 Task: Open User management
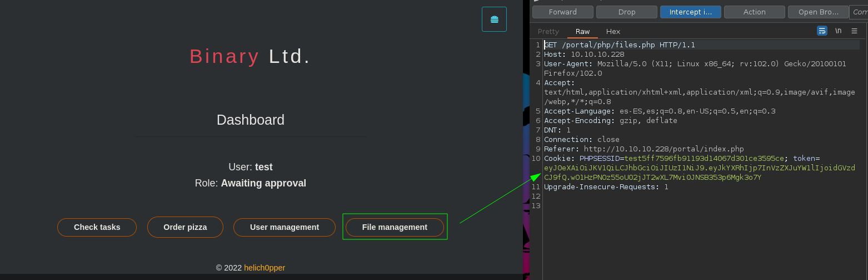coord(285,227)
